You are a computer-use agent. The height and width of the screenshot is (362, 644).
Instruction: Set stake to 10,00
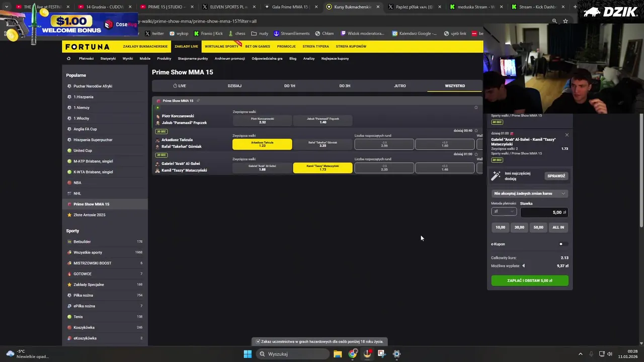pyautogui.click(x=500, y=227)
